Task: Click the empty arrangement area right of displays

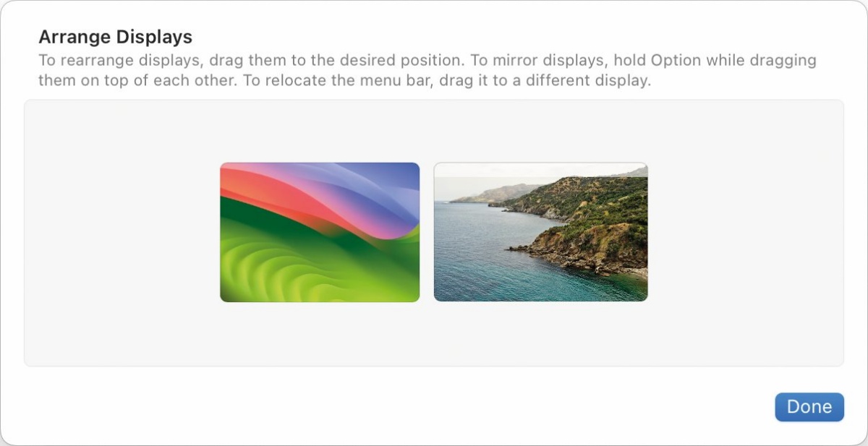Action: [x=745, y=232]
